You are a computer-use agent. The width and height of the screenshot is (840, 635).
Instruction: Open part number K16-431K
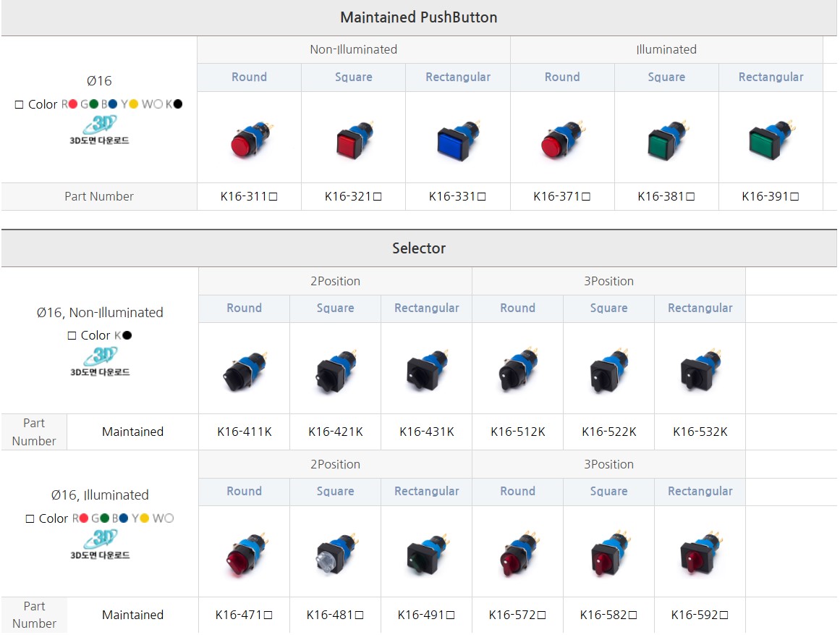tap(427, 432)
